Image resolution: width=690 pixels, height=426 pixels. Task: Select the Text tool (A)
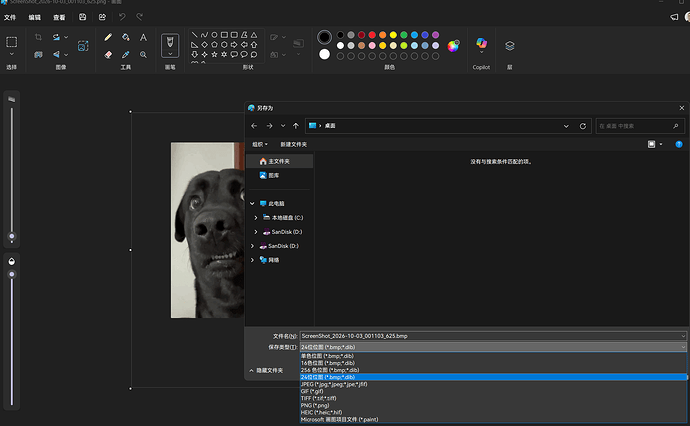pos(143,37)
